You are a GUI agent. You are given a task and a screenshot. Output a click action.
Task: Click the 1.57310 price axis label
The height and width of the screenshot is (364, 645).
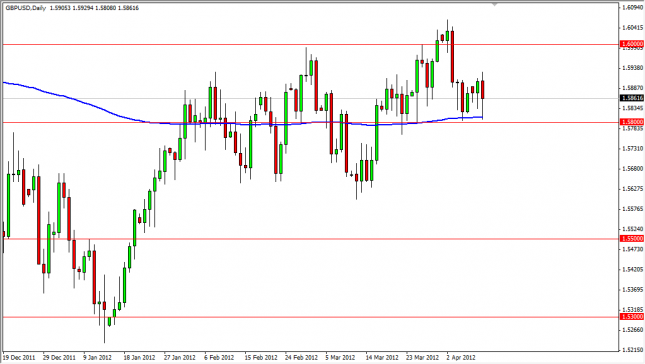click(x=633, y=148)
